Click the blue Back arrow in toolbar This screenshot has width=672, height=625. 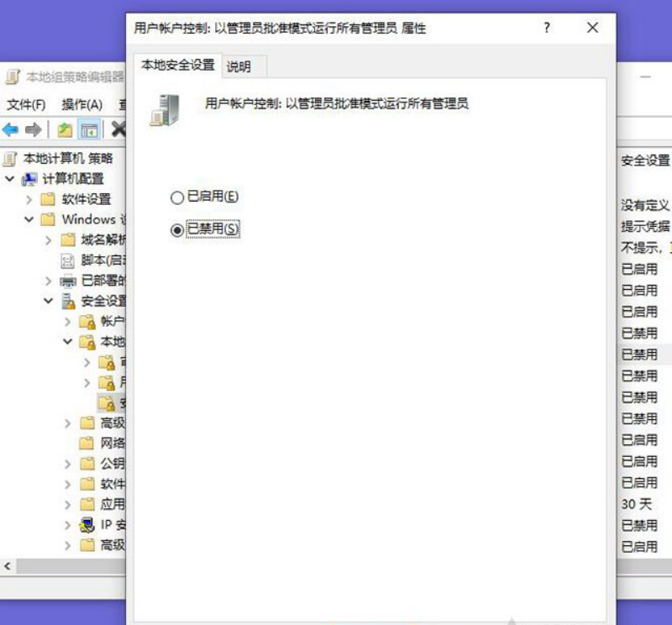(11, 129)
